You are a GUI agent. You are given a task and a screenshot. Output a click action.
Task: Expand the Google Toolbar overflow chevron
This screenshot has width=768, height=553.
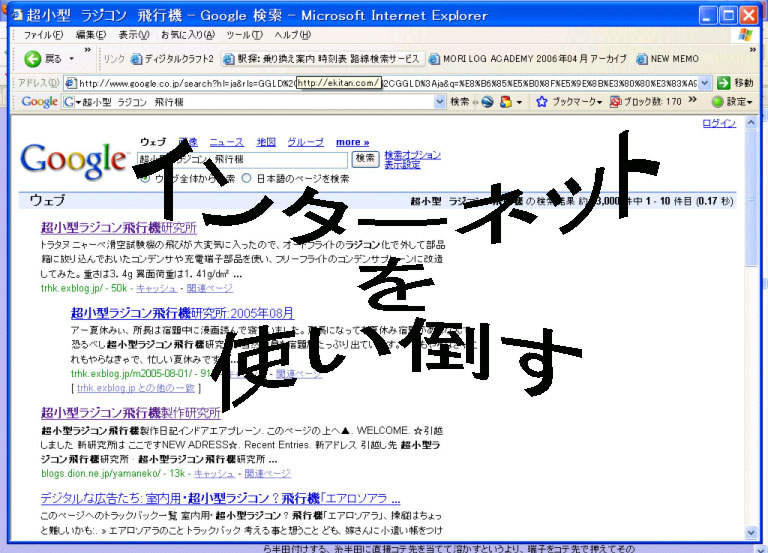coord(692,99)
